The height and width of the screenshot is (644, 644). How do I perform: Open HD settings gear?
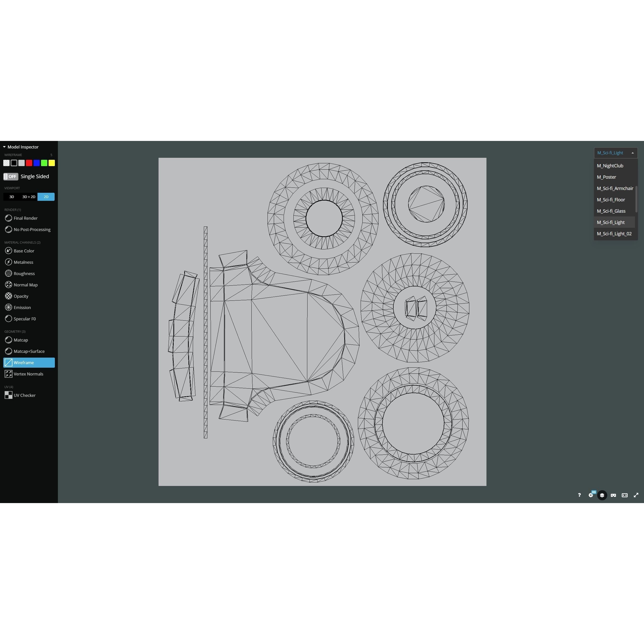(x=591, y=495)
